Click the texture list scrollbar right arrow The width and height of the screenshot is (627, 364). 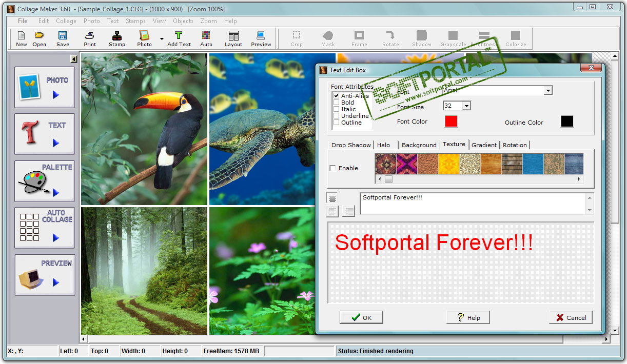pyautogui.click(x=579, y=179)
